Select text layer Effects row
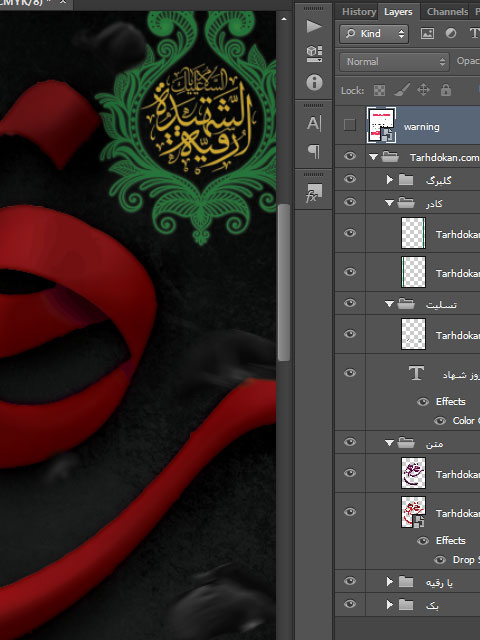The width and height of the screenshot is (480, 640). click(x=450, y=402)
